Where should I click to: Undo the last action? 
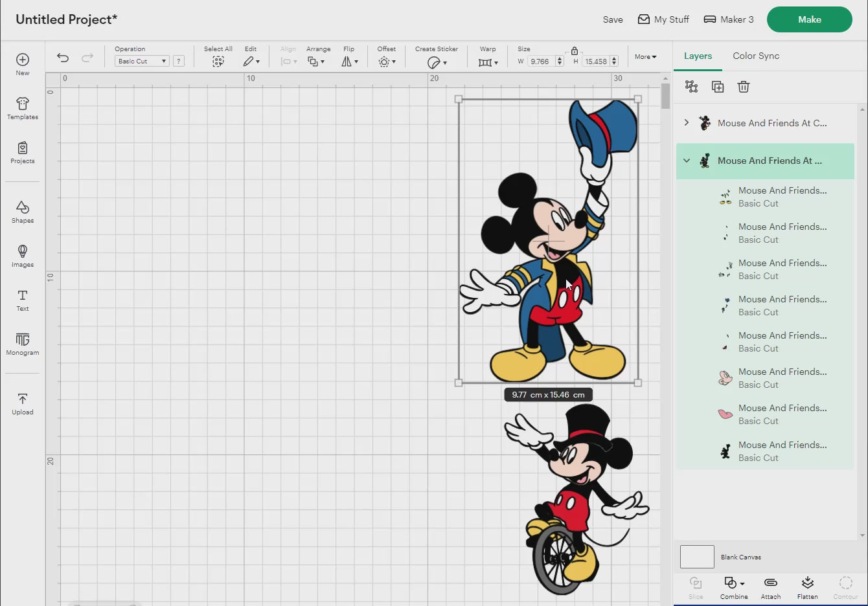(x=63, y=58)
